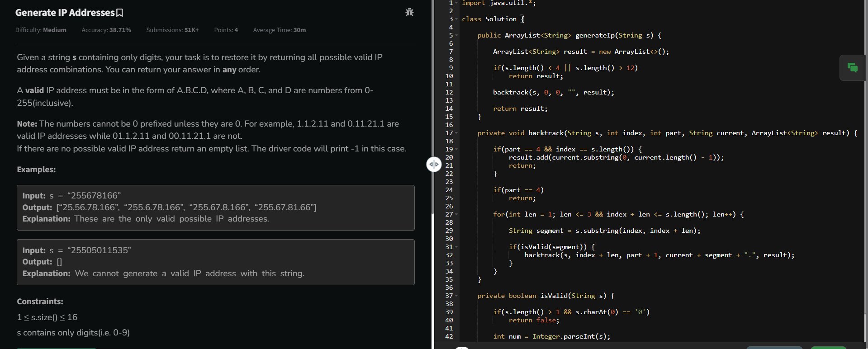Collapse the import statement at line 1
Screen dimensions: 868x349
click(456, 3)
